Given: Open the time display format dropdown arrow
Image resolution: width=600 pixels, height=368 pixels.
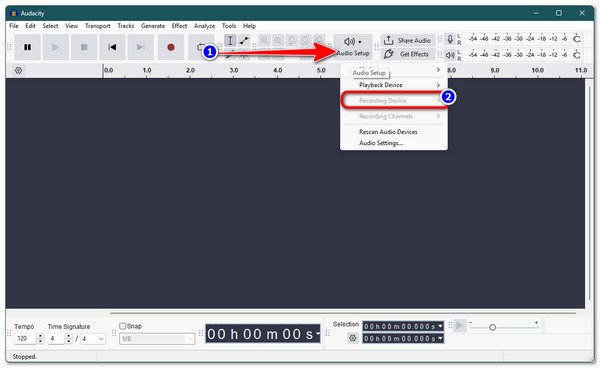Looking at the screenshot, I should [x=318, y=334].
